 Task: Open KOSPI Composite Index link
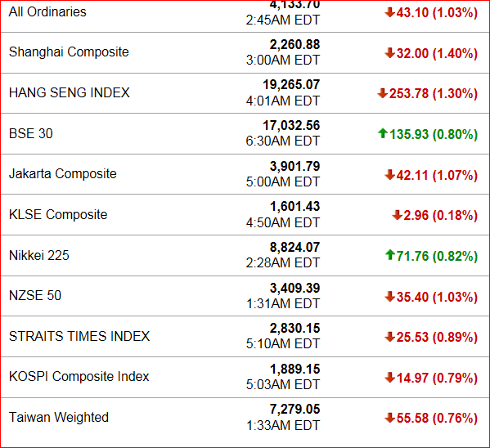coord(79,376)
